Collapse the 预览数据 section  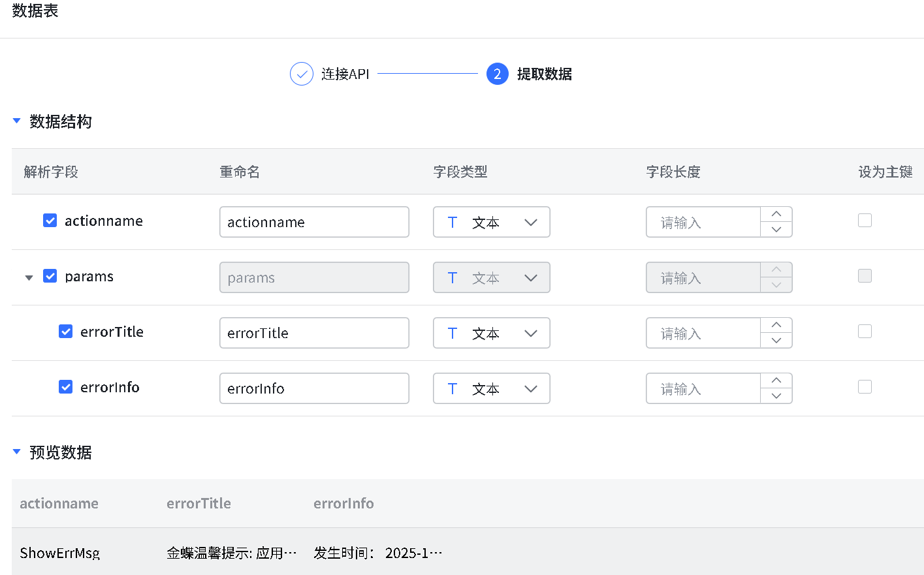17,452
